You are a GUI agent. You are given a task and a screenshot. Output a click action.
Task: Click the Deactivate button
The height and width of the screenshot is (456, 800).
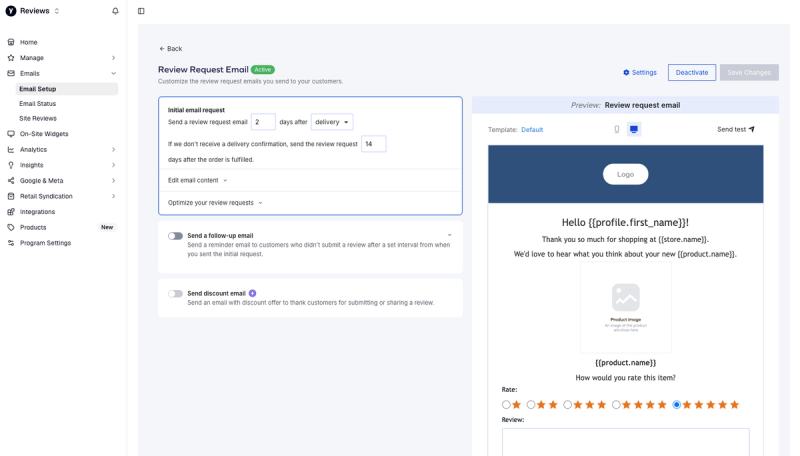692,72
